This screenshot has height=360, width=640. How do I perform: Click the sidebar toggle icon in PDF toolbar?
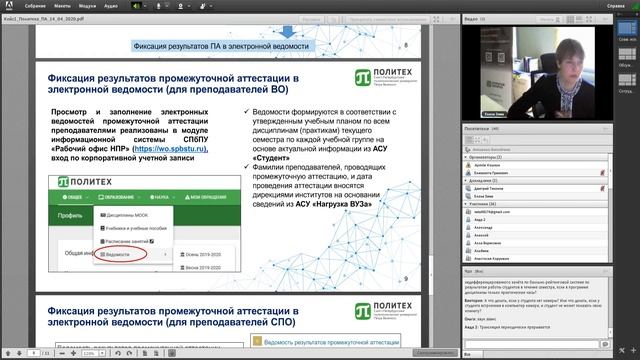[x=172, y=353]
